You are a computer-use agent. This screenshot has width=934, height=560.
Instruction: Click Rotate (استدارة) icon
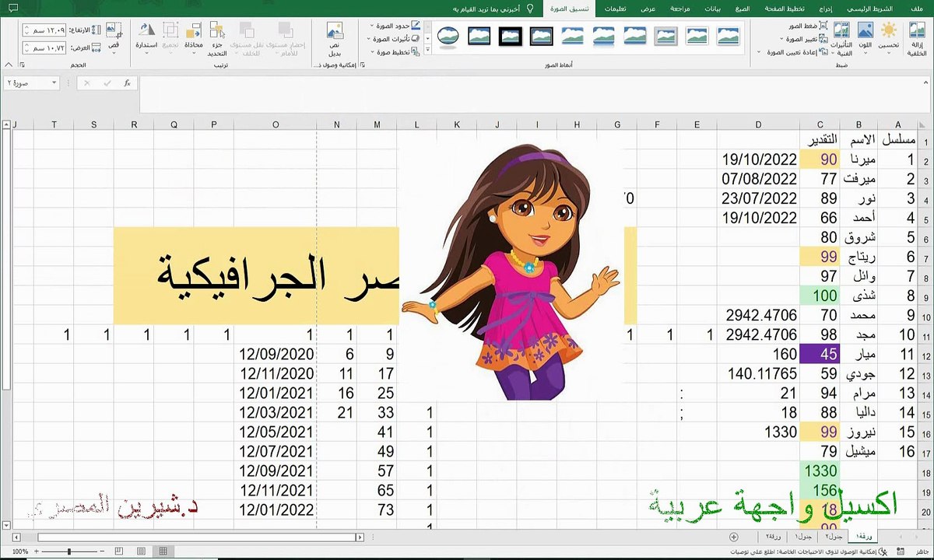pyautogui.click(x=146, y=30)
